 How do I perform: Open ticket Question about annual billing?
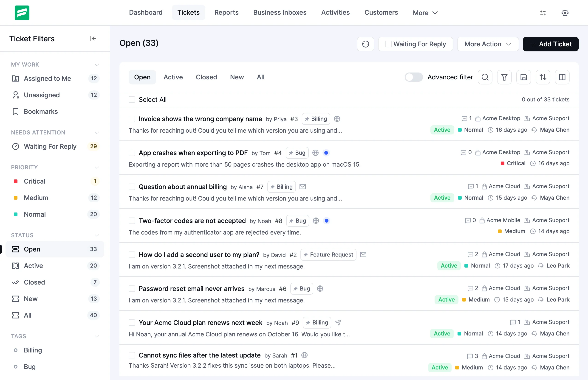(x=183, y=187)
